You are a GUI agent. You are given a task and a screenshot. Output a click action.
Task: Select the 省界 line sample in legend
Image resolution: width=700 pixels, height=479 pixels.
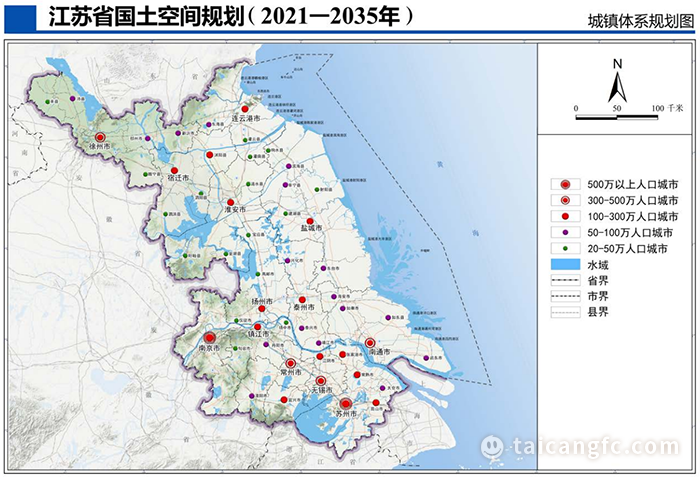coord(566,281)
